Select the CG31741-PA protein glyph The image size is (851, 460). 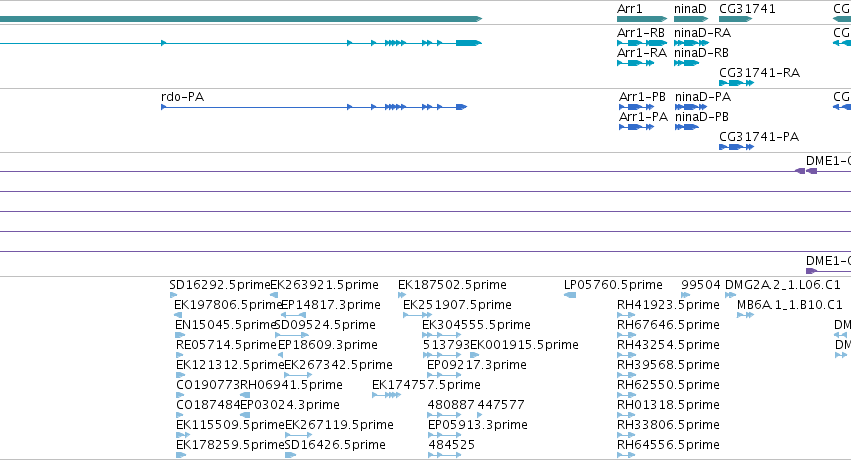(x=736, y=147)
